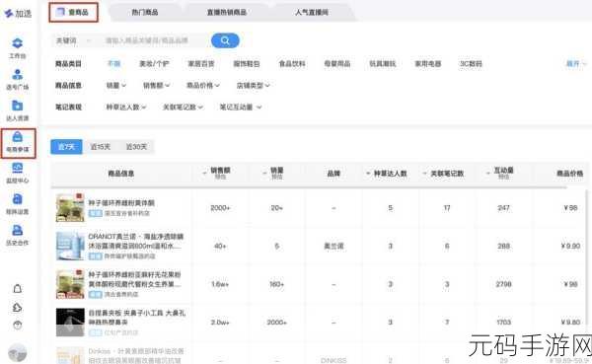Viewport: 592px width, 364px height.
Task: Click the shopping bag outline icon in lower sidebar
Action: (x=18, y=289)
